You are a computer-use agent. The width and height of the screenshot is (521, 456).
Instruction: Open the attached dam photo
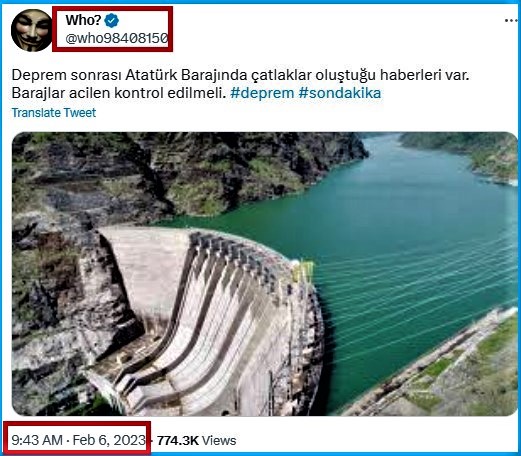[265, 274]
